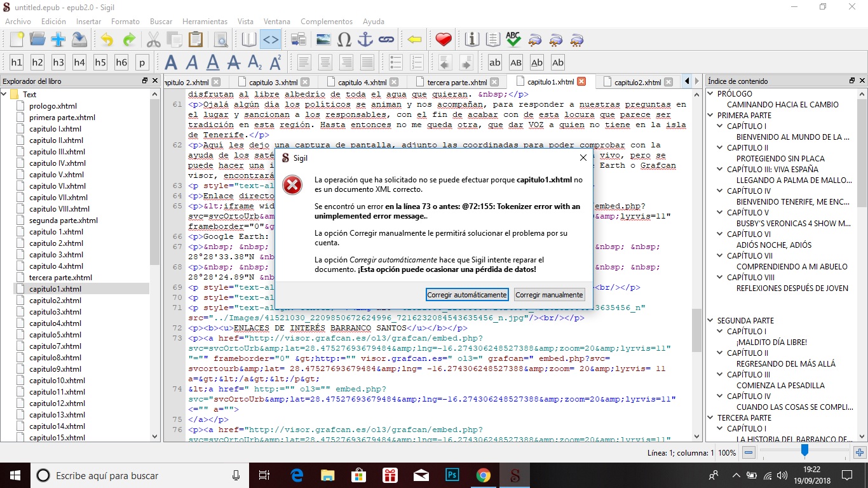This screenshot has height=488, width=868.
Task: Collapse PRIMERA PARTE in the table of contents
Action: click(711, 115)
